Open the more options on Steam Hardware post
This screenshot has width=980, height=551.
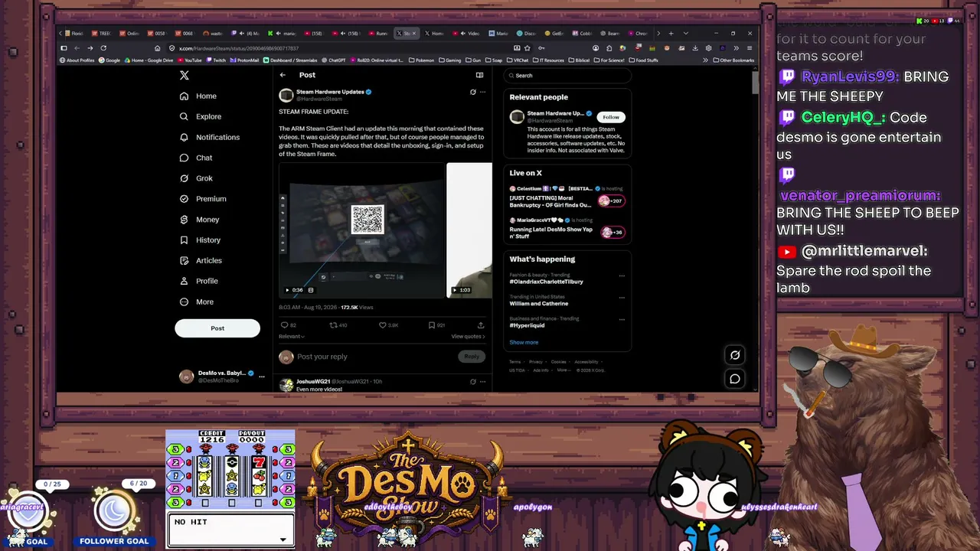482,92
